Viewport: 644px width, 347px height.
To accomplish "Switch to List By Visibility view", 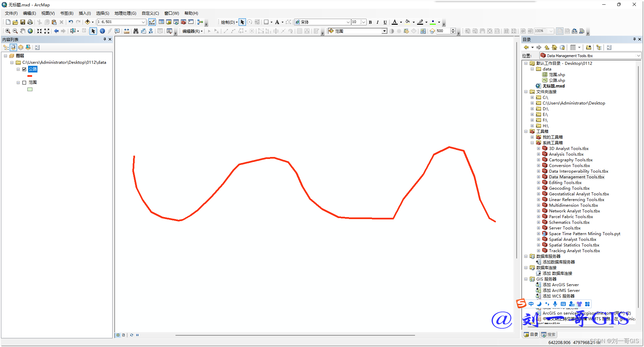I will tap(21, 47).
